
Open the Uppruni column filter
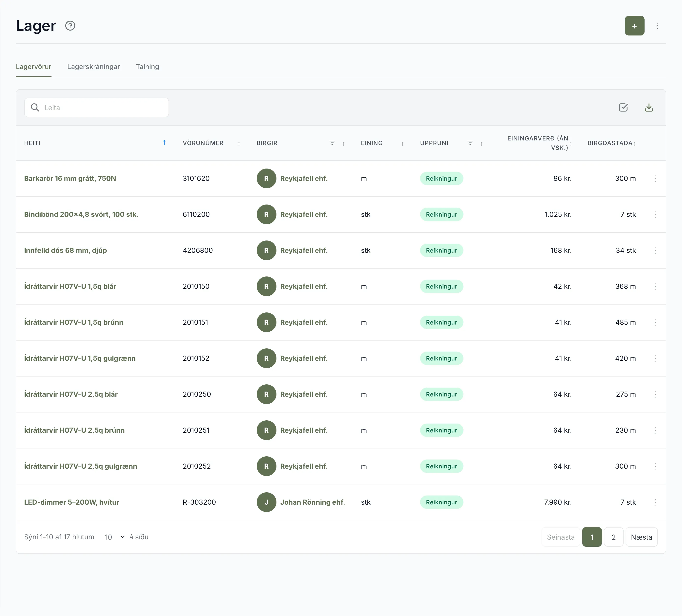coord(470,143)
